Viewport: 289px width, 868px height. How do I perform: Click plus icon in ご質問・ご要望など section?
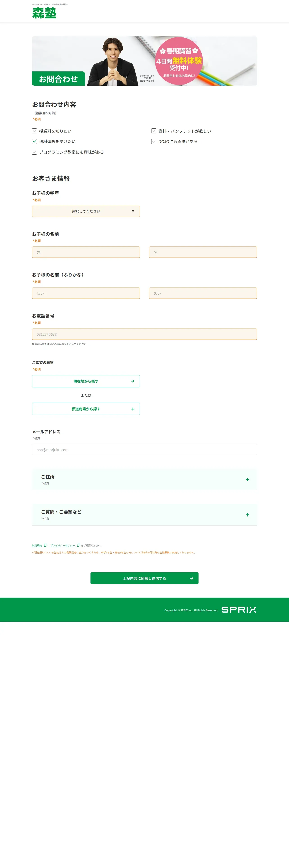pyautogui.click(x=247, y=514)
